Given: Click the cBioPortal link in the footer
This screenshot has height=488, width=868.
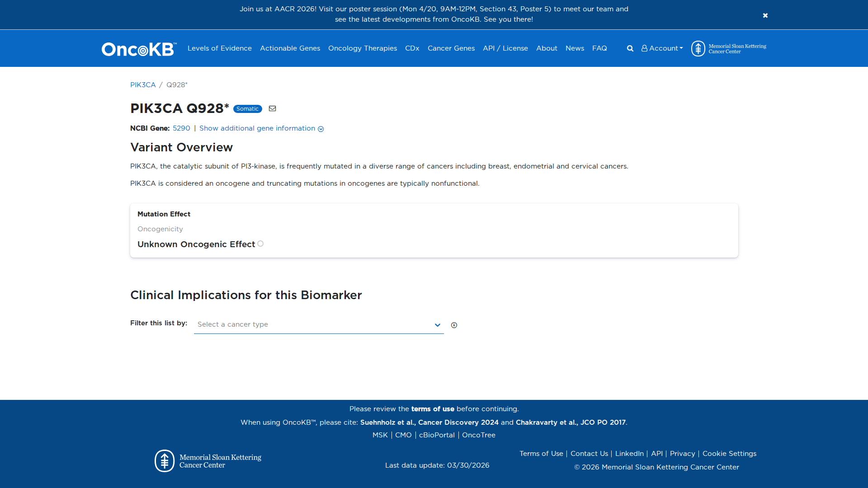Looking at the screenshot, I should click(436, 435).
